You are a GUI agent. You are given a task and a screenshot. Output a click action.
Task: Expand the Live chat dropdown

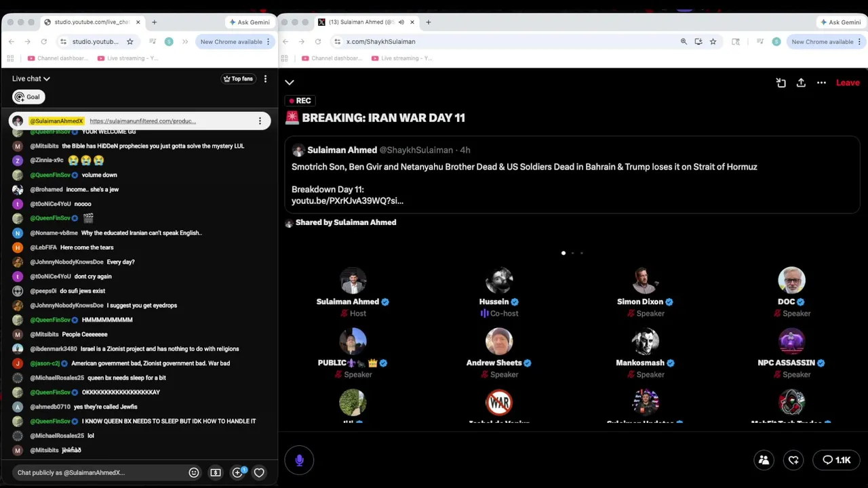(x=31, y=79)
